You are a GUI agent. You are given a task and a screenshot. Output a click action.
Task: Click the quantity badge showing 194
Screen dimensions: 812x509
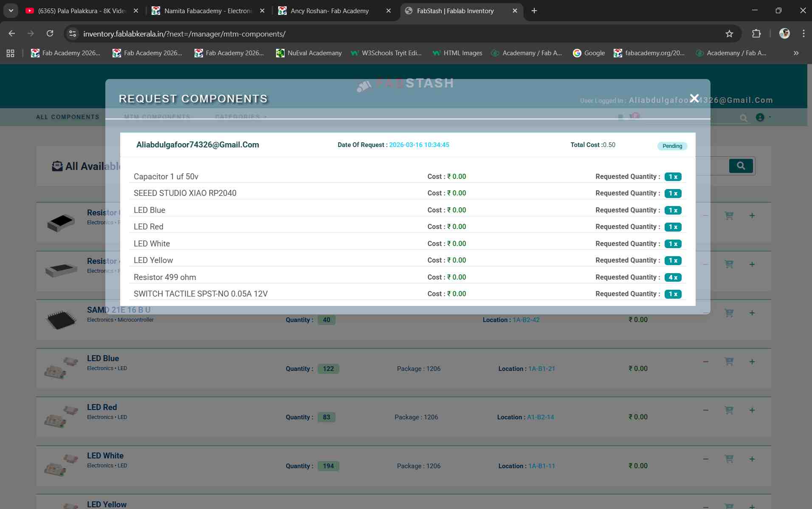point(328,466)
